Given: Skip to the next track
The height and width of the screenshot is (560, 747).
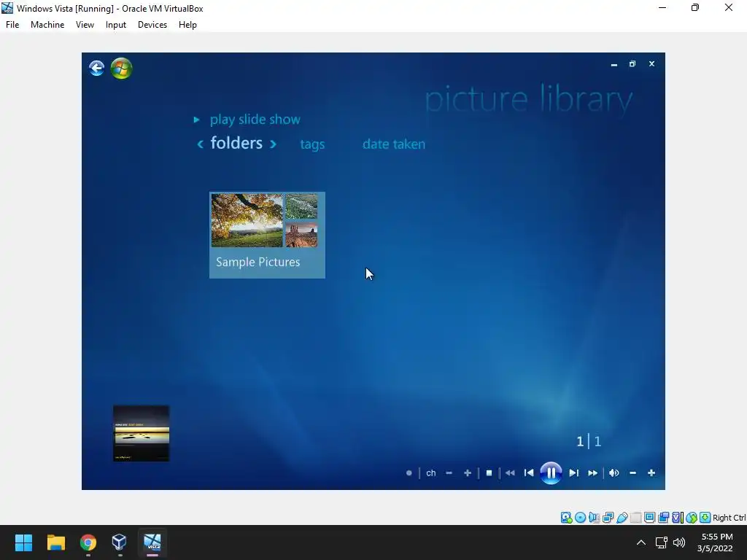Looking at the screenshot, I should [573, 472].
